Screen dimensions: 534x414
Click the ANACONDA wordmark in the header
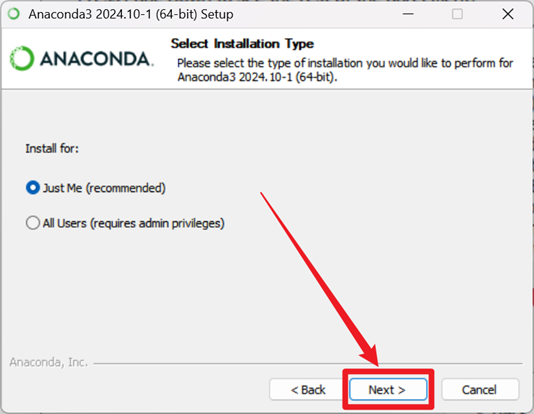(97, 59)
